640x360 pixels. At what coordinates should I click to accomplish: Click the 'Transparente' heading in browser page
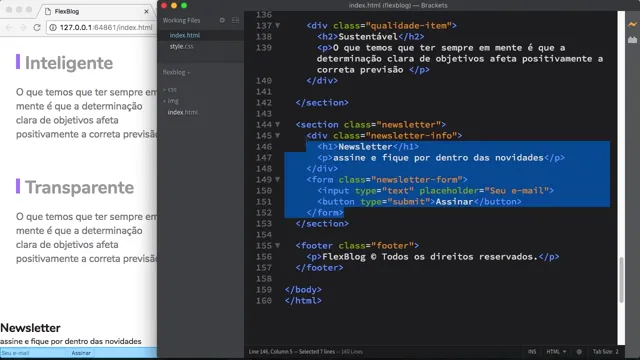[79, 187]
